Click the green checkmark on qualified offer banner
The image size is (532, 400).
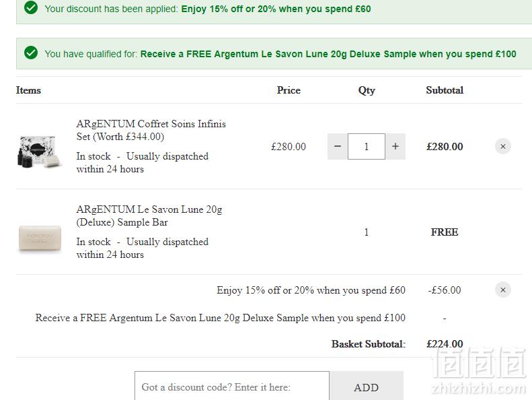pos(31,53)
